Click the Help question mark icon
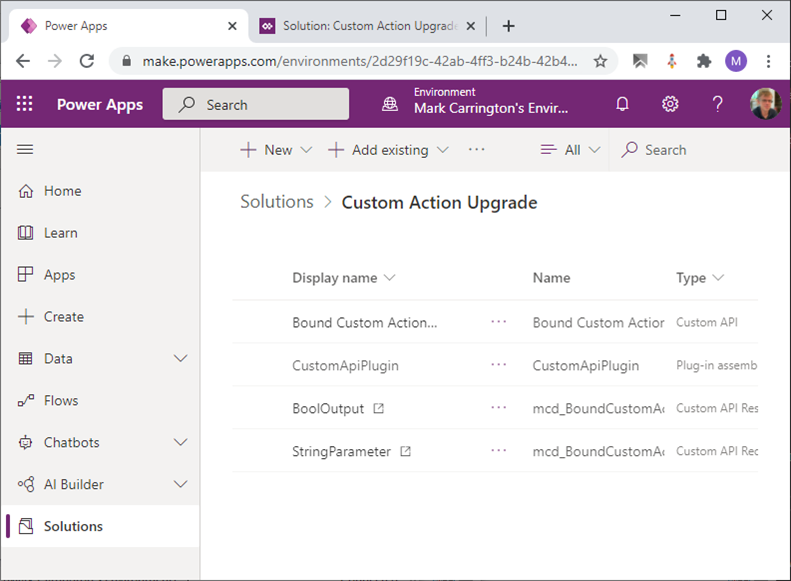 [717, 104]
